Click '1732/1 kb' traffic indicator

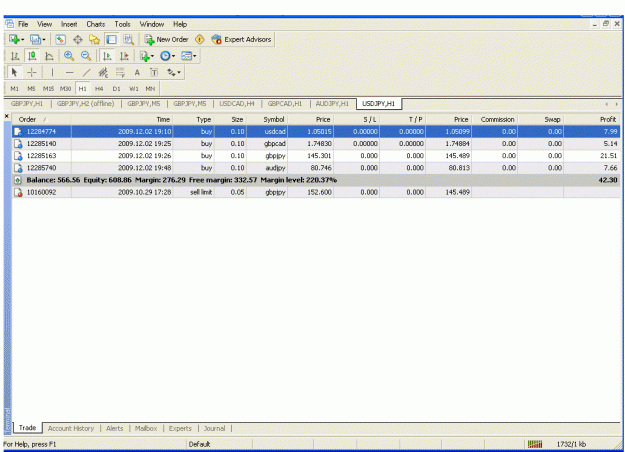click(571, 444)
